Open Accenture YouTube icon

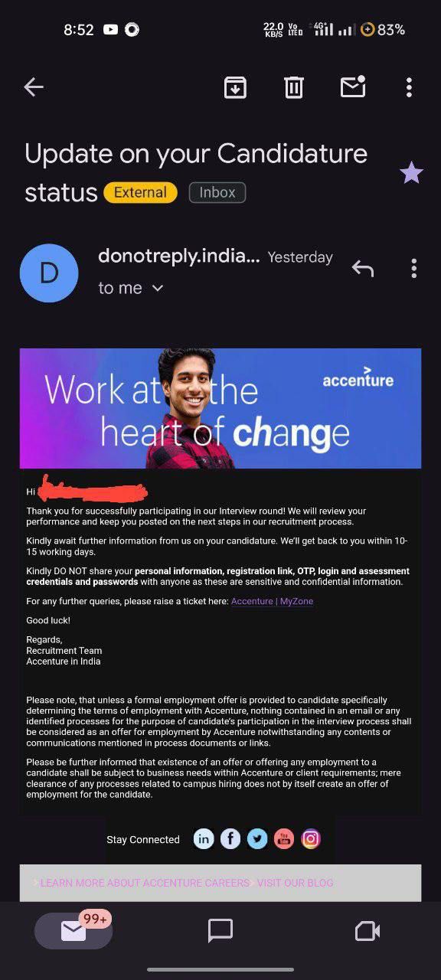283,839
